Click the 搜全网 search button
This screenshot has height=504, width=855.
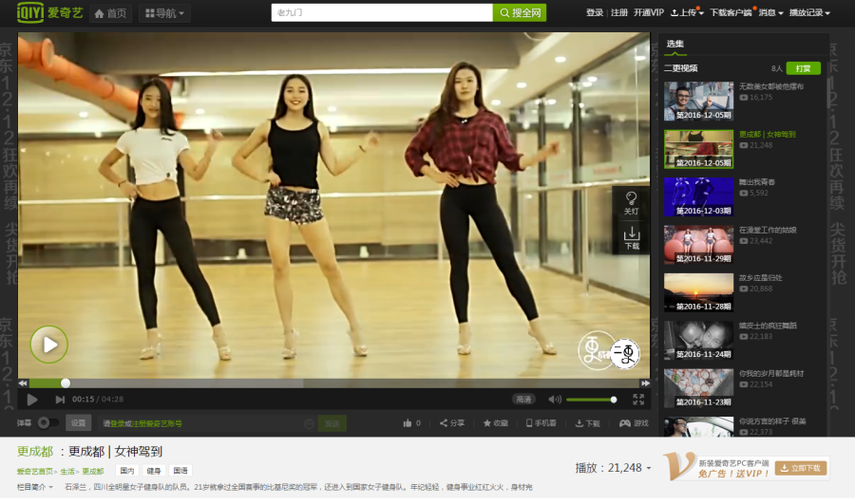click(x=520, y=12)
